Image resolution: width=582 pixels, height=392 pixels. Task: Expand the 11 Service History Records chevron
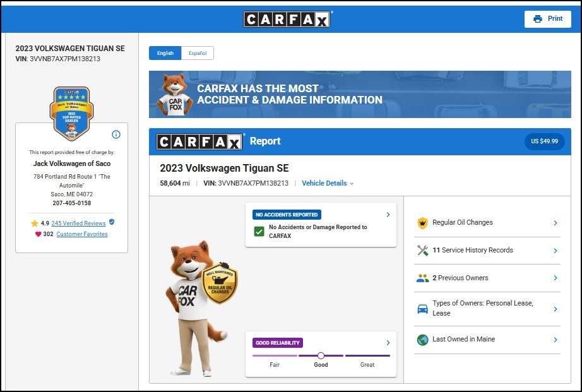[x=555, y=251]
